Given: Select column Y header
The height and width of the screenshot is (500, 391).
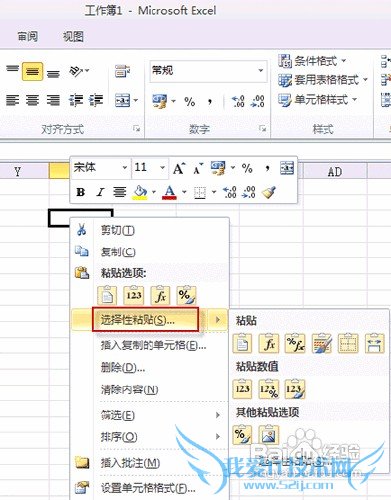Looking at the screenshot, I should [x=17, y=172].
